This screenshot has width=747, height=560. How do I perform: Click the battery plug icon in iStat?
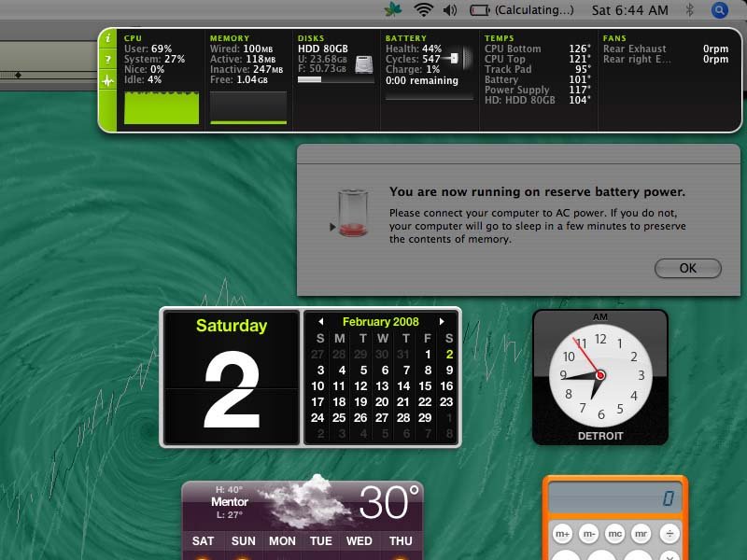click(454, 58)
